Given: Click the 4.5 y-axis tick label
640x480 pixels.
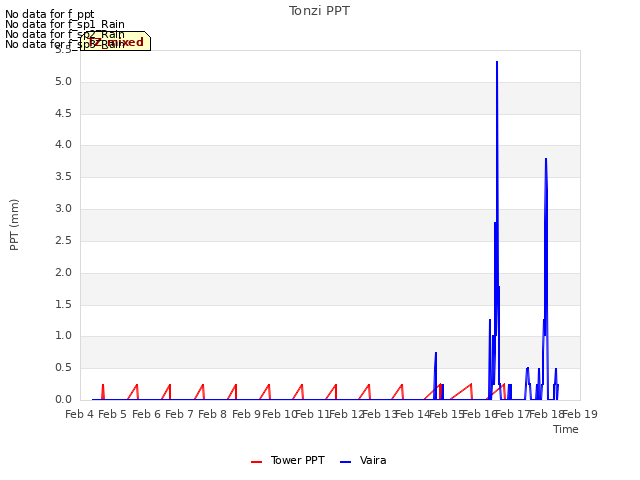Looking at the screenshot, I should pos(63,113).
